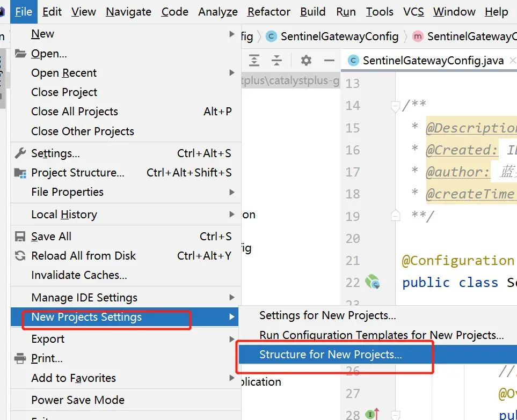Expand the Local History submenu

(x=232, y=215)
